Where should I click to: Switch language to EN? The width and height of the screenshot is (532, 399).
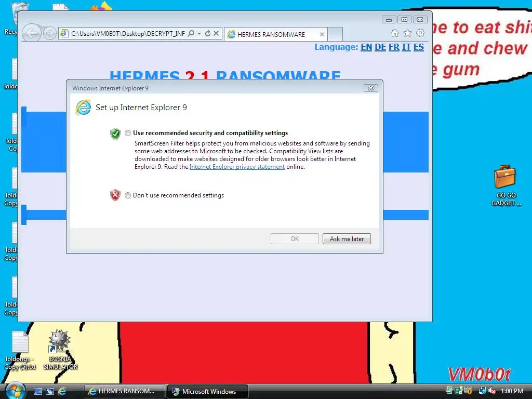pos(366,47)
